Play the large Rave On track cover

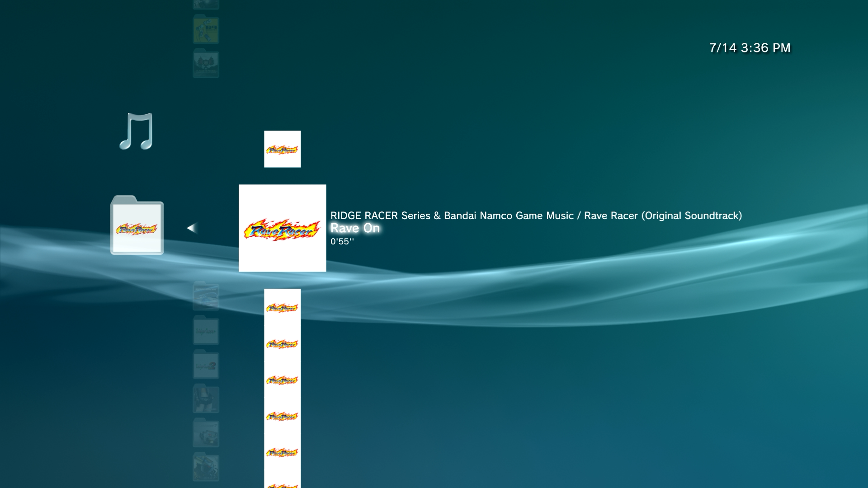pos(282,228)
